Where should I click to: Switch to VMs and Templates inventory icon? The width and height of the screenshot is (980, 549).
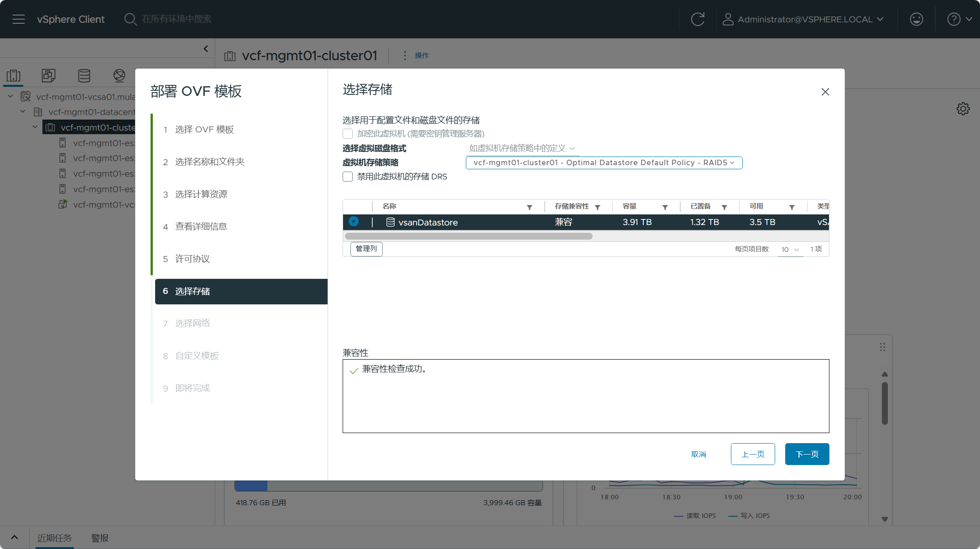(48, 76)
